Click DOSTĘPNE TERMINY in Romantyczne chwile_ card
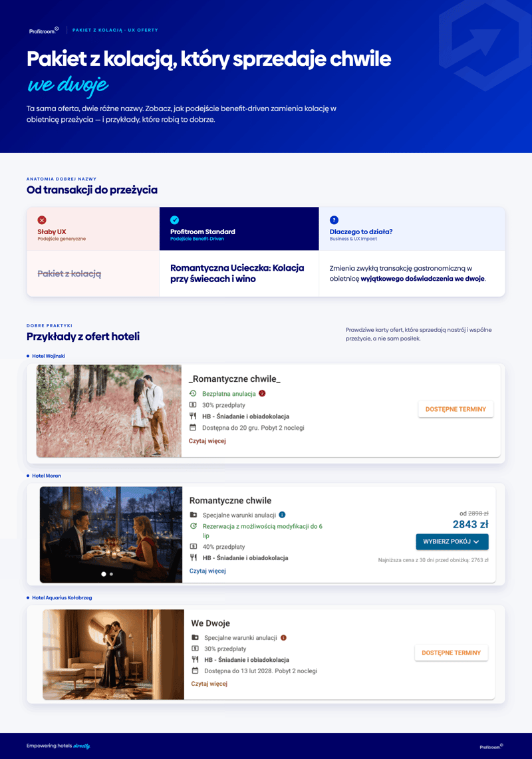This screenshot has height=759, width=532. [456, 409]
